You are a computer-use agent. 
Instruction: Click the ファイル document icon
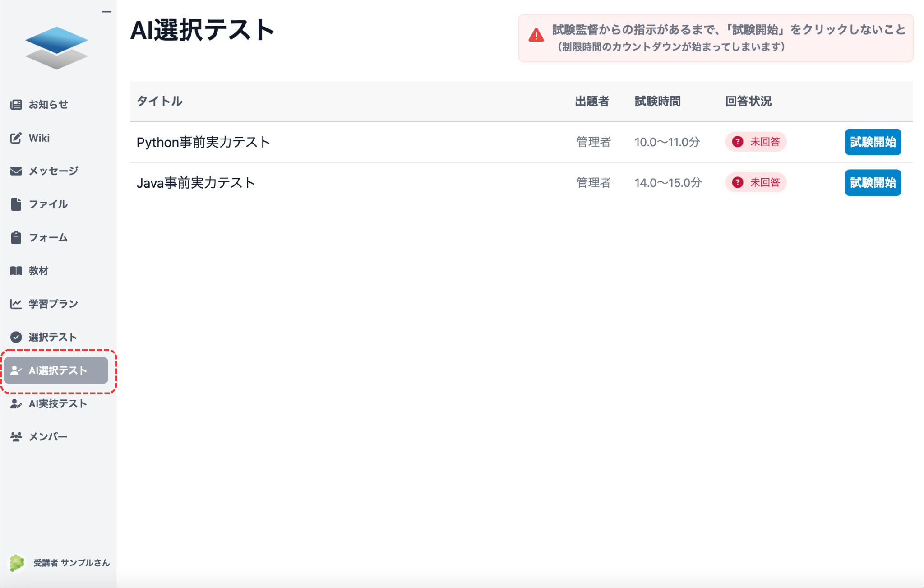click(16, 204)
